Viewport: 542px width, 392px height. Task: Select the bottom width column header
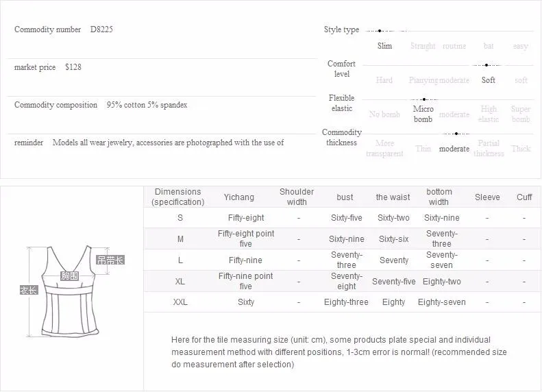[439, 197]
